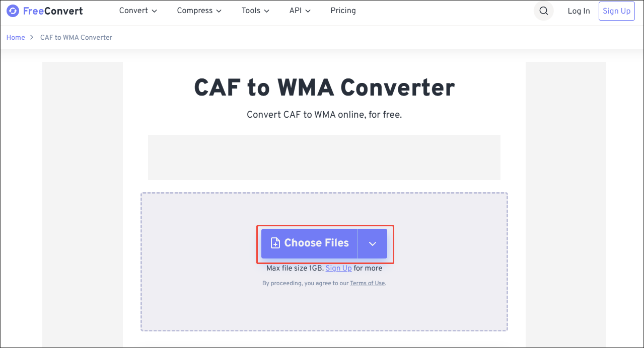This screenshot has height=348, width=644.
Task: Open the Tools dropdown chevron
Action: pyautogui.click(x=266, y=11)
